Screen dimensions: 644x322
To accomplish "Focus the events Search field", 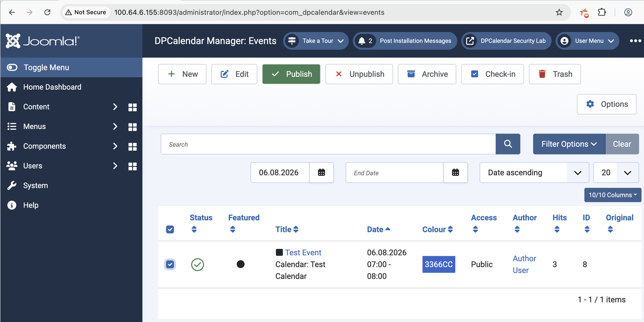I will coord(328,144).
